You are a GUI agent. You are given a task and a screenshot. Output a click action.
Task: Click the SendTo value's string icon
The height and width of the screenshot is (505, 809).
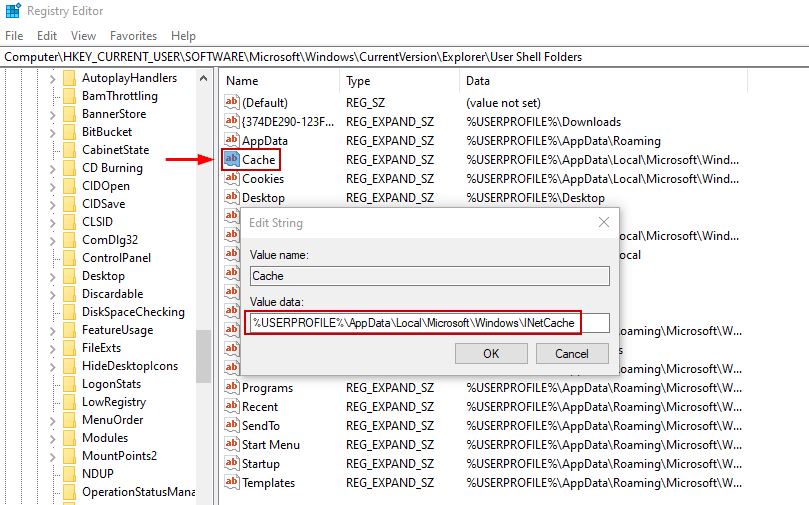(232, 425)
